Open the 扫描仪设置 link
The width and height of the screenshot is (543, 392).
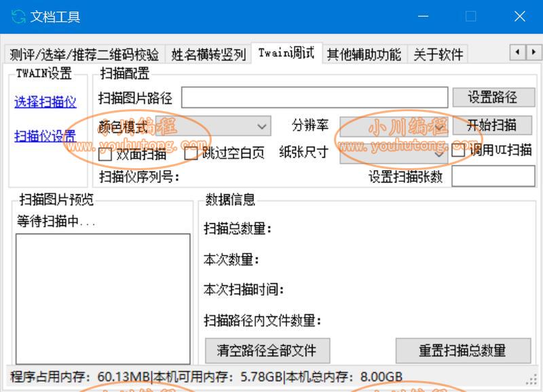45,136
